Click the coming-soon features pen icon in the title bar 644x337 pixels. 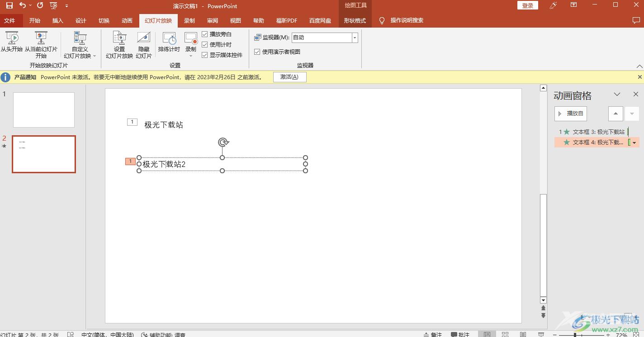click(553, 5)
